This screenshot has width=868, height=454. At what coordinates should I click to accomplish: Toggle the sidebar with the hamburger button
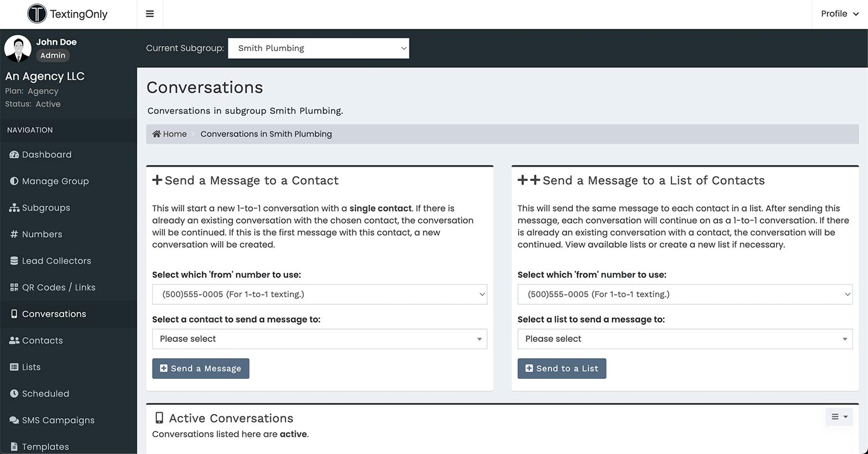coord(149,13)
